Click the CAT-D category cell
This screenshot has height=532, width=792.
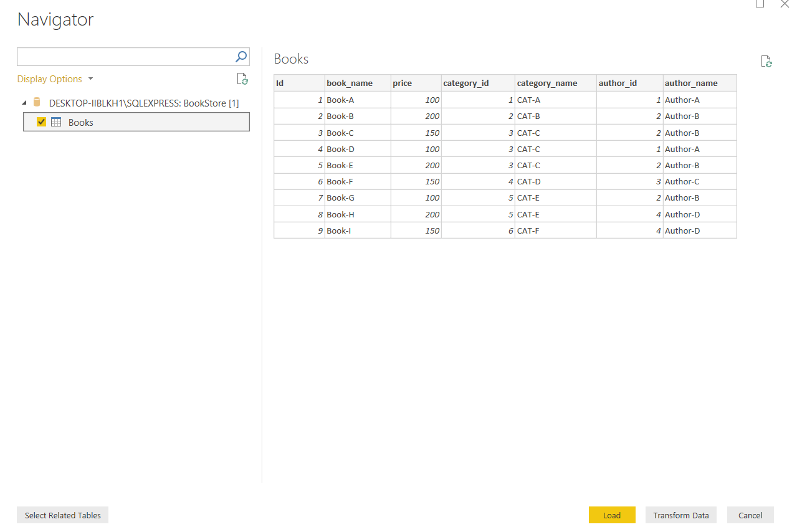coord(556,181)
